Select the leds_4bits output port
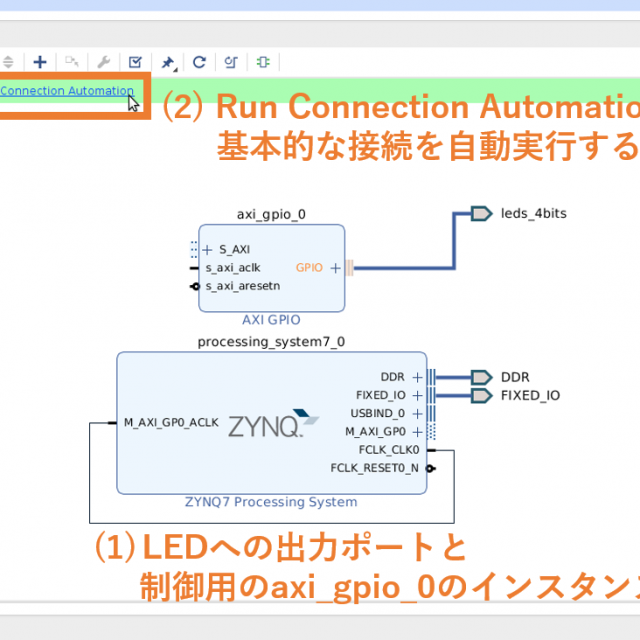Screen dimensions: 640x640 482,213
